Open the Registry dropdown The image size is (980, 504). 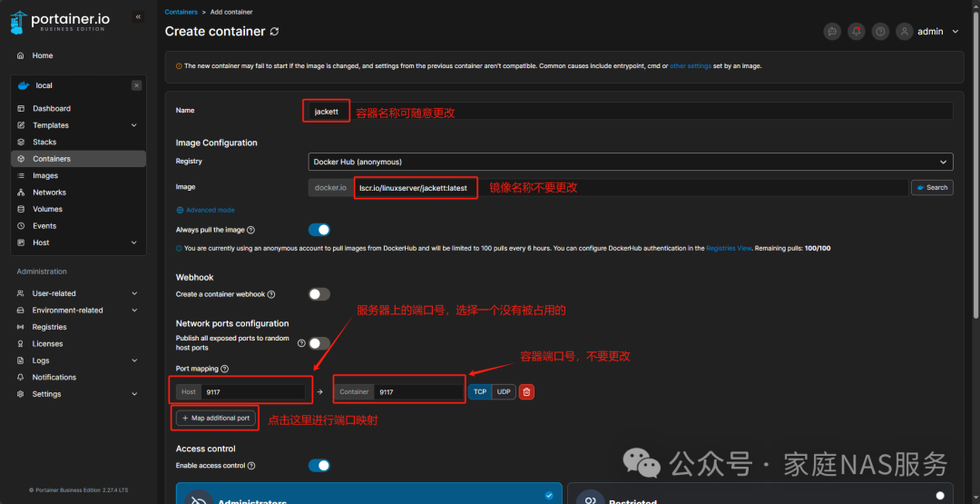[x=631, y=162]
